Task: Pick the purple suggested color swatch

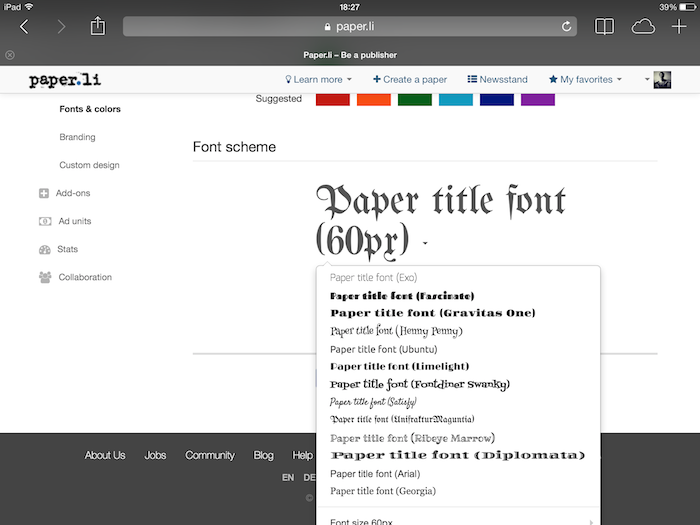Action: (538, 100)
